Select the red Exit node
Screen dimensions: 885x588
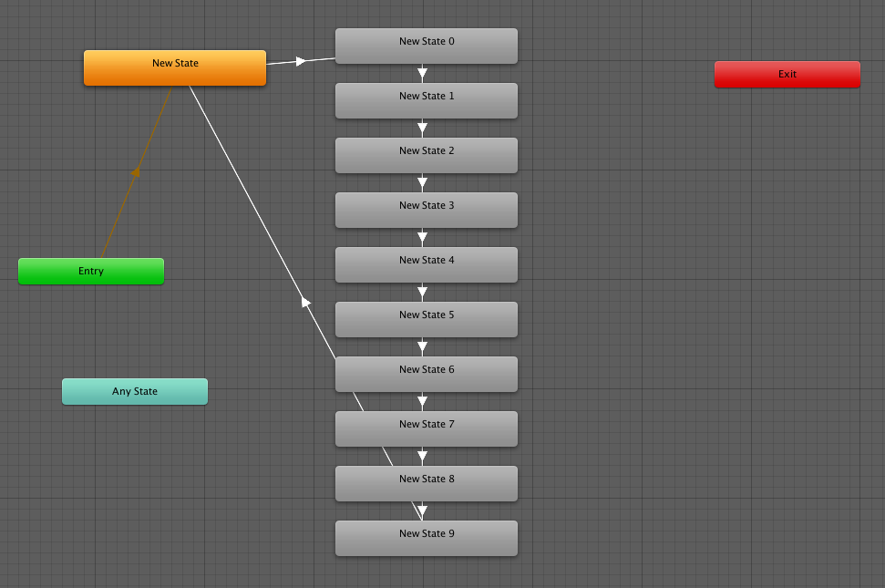point(787,75)
